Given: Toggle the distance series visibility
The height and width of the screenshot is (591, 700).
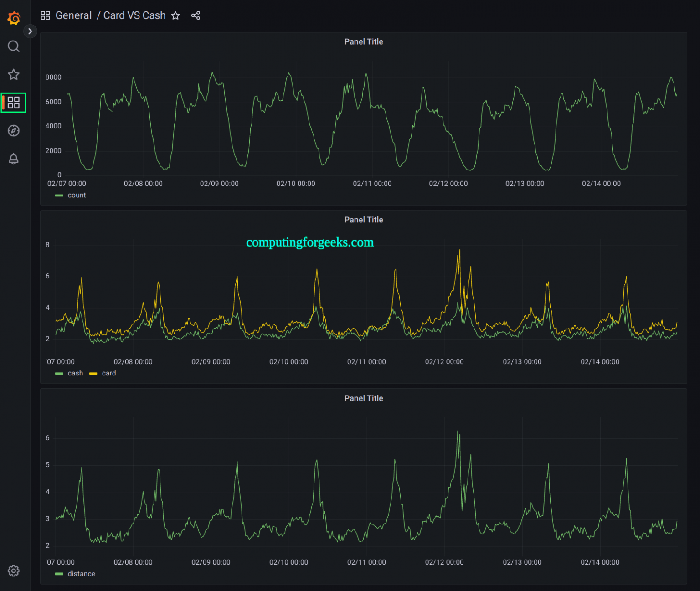Looking at the screenshot, I should [x=82, y=574].
